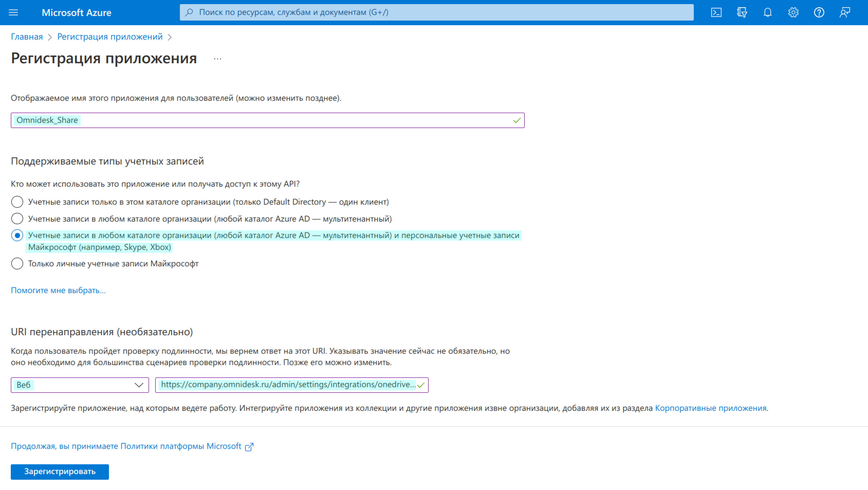Viewport: 868px width, 490px height.
Task: Go to Главная in the breadcrumb
Action: tap(27, 37)
